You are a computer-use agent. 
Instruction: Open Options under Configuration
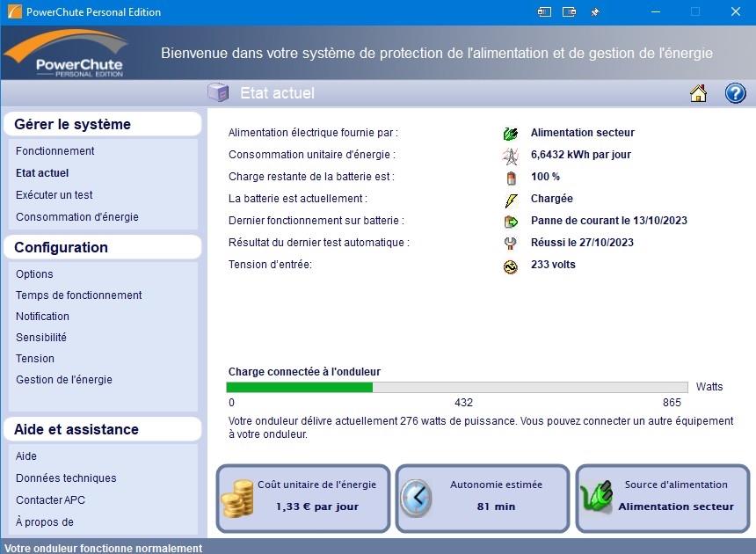coord(34,273)
